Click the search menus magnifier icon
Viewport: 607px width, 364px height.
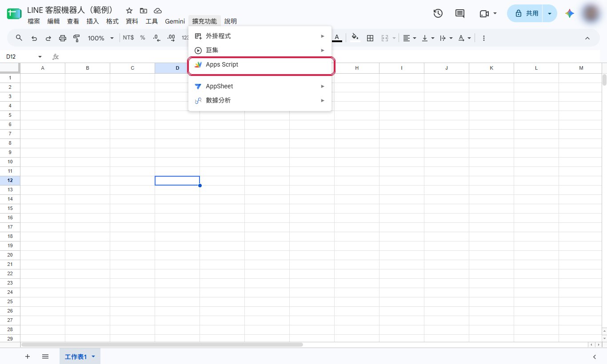(19, 38)
